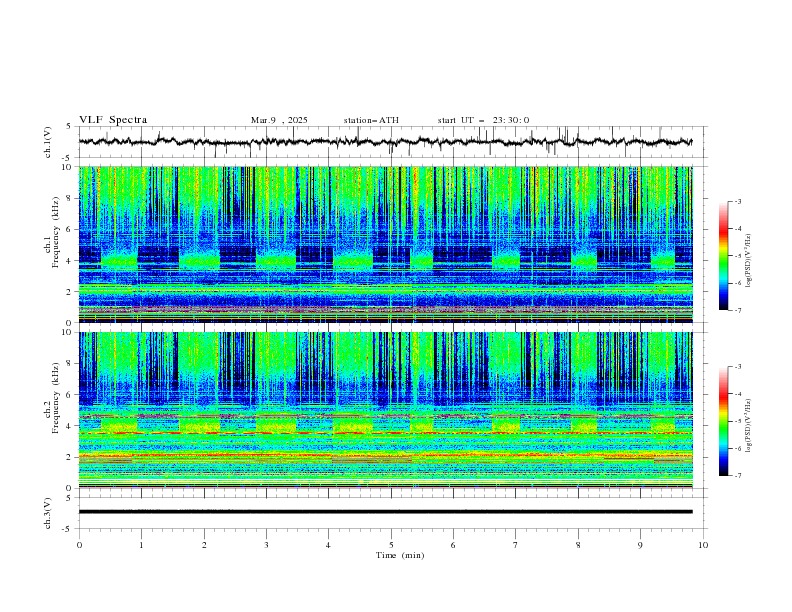This screenshot has height=612, width=792.
Task: Click the "Time (min)" axis label
Action: tap(400, 555)
